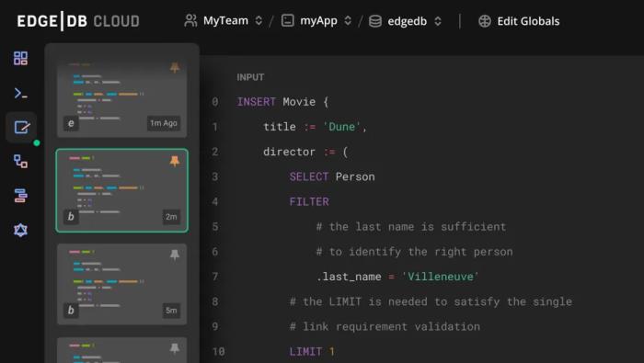
Task: Select the 5m query history thumbnail
Action: pos(122,284)
